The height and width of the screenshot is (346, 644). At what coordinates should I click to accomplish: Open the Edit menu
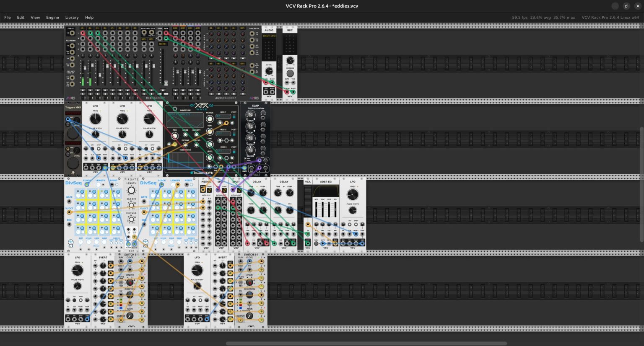click(x=21, y=18)
